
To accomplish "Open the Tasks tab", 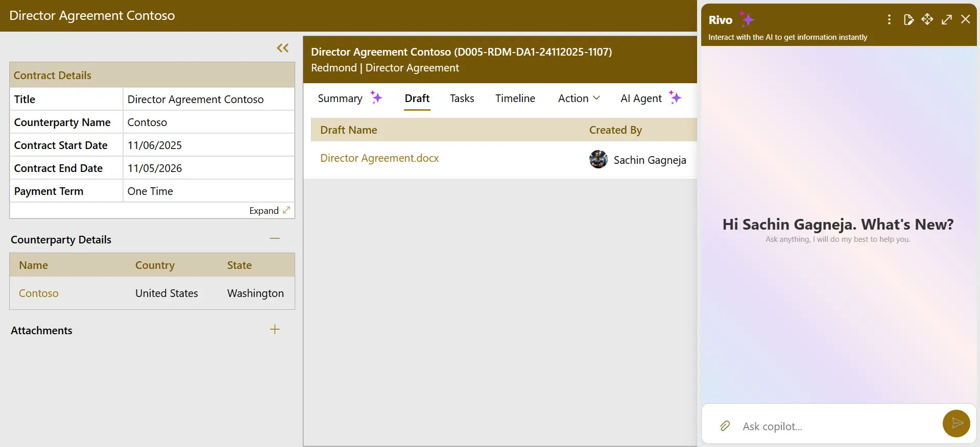I will coord(462,98).
